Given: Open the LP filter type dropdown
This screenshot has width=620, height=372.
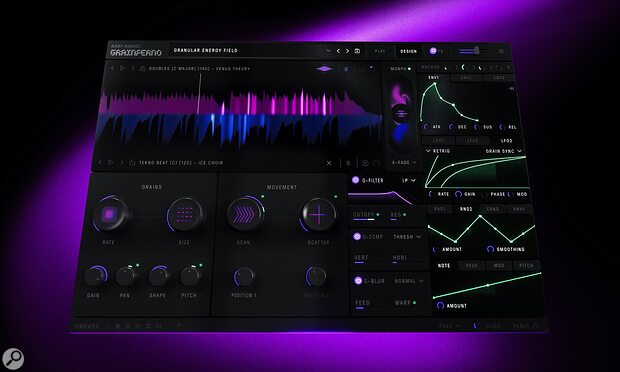Looking at the screenshot, I should click(x=409, y=180).
